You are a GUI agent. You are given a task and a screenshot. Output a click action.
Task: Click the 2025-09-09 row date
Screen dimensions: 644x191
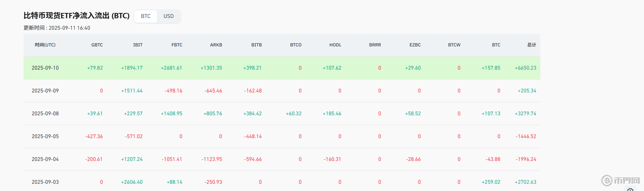[x=45, y=91]
